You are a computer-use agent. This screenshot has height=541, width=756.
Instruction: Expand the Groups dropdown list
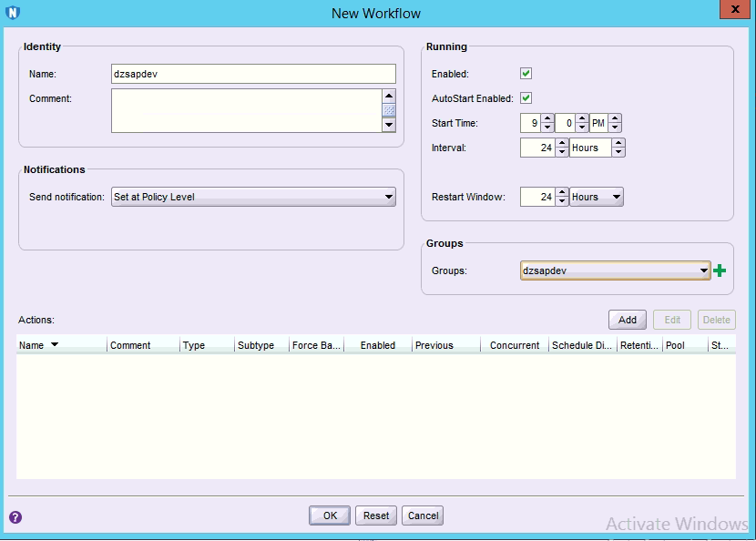click(x=702, y=270)
